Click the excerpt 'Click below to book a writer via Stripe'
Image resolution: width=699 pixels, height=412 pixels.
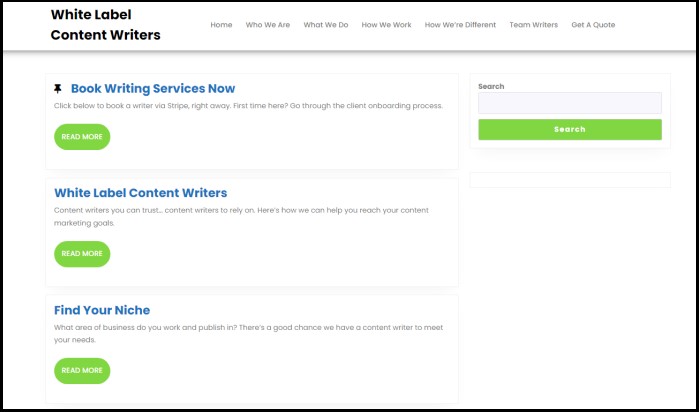(248, 106)
